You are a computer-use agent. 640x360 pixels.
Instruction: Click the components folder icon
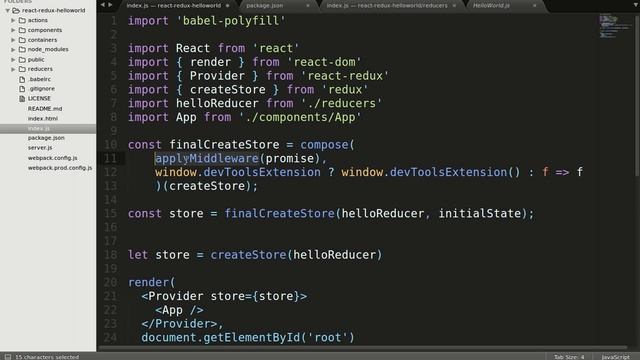coord(22,30)
